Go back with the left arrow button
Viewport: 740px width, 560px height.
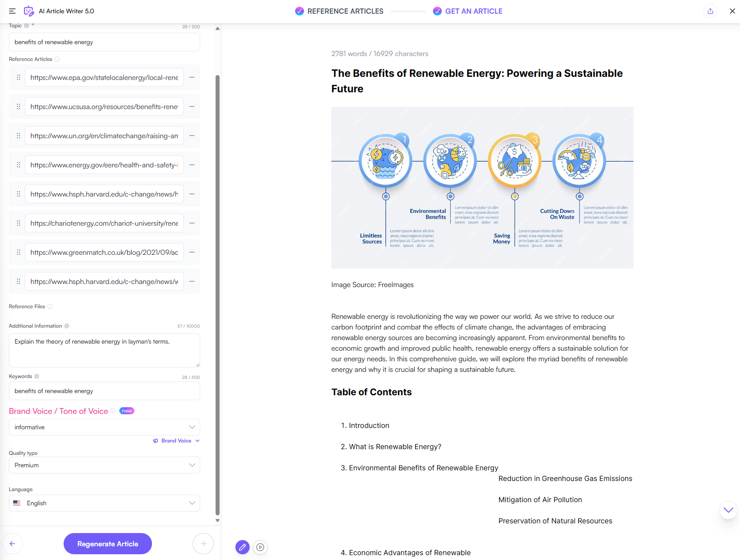[12, 544]
